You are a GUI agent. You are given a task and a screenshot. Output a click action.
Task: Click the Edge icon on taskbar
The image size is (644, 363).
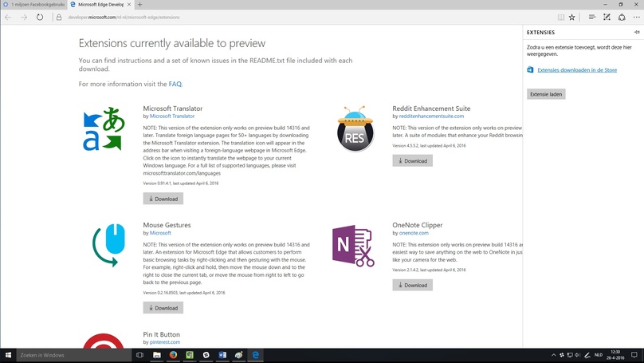tap(255, 355)
